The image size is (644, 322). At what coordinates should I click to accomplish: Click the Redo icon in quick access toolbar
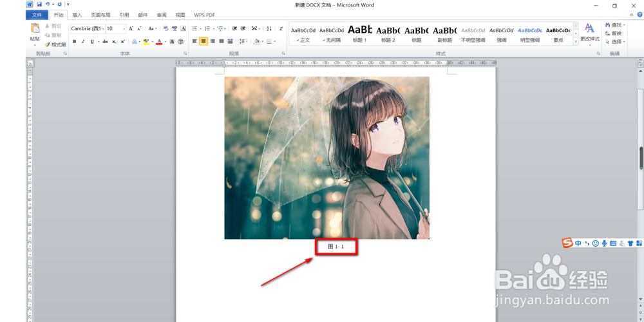(59, 5)
